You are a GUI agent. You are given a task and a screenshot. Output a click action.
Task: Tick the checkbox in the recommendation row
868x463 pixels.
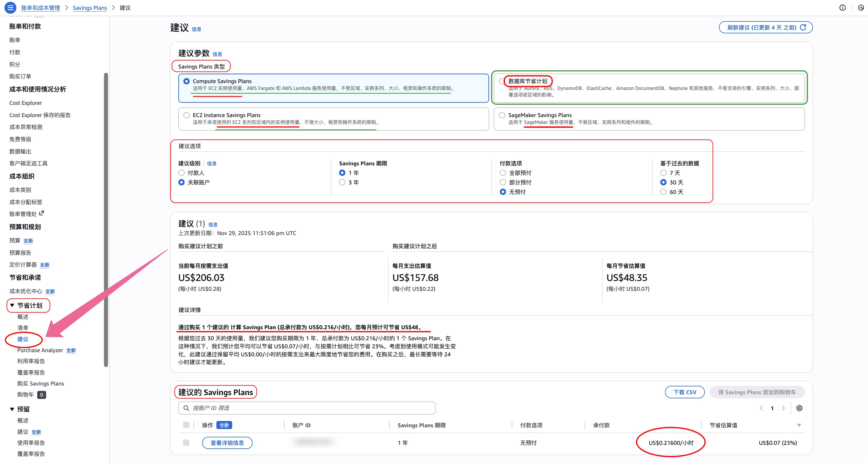(x=186, y=442)
